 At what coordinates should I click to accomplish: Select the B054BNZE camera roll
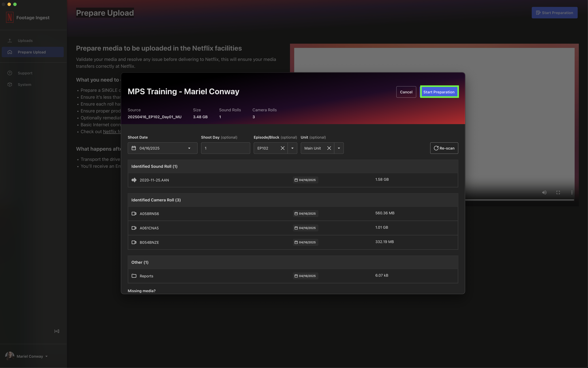[x=293, y=242]
